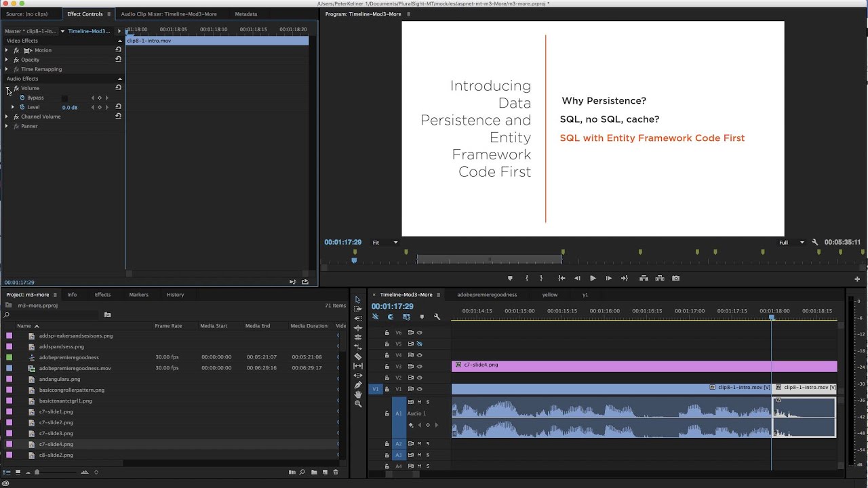Expand the Motion effect
The height and width of the screenshot is (488, 868).
(x=7, y=50)
